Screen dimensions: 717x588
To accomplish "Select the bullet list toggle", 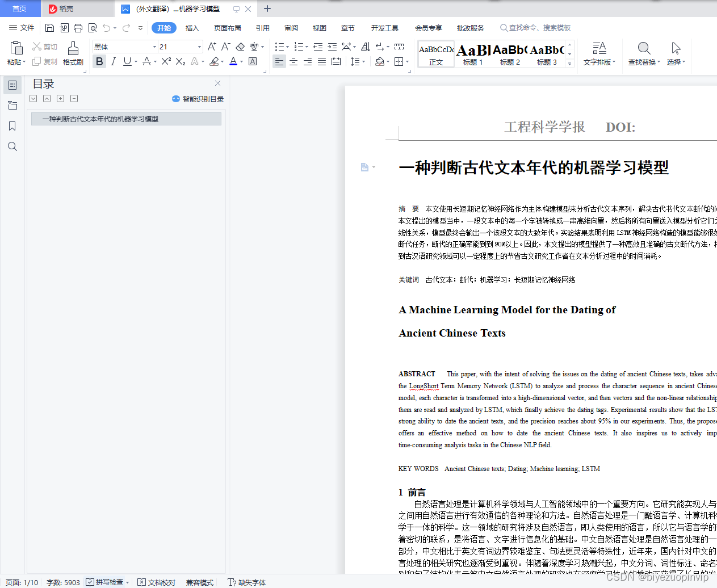I will (x=279, y=47).
